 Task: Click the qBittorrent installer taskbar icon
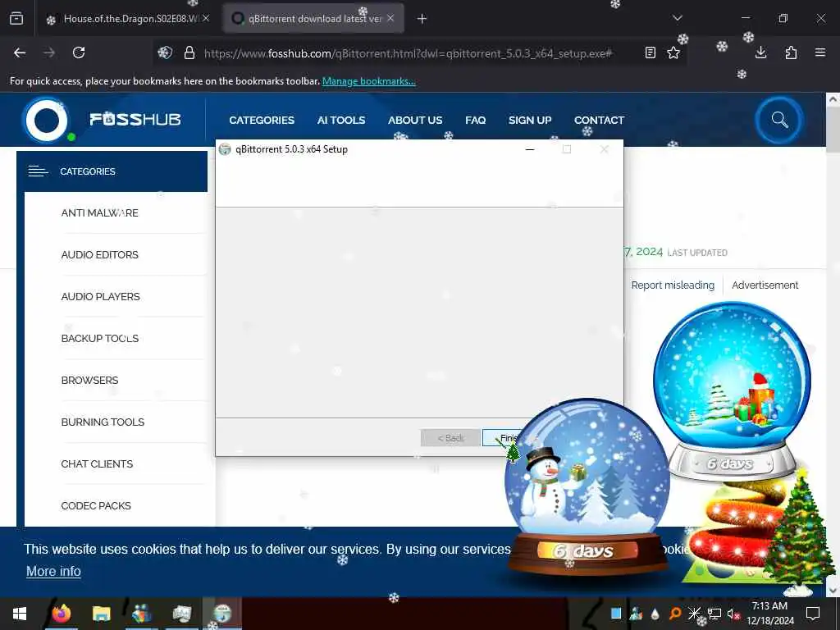click(x=221, y=614)
